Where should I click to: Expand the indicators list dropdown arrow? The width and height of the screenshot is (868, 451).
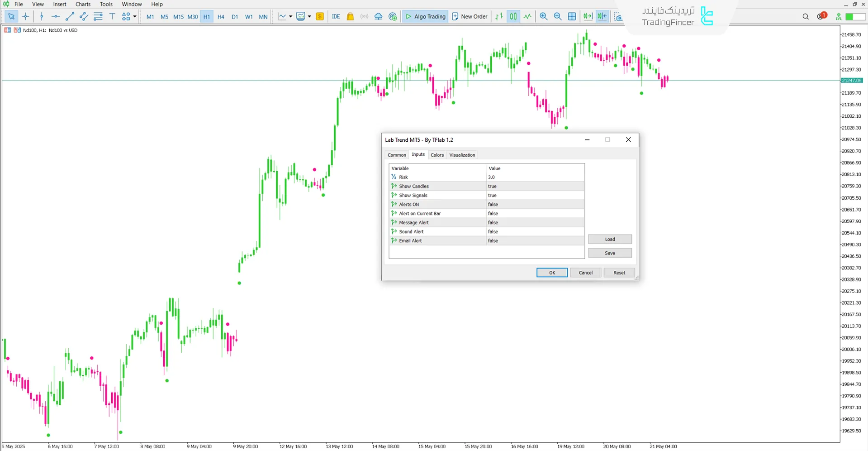tap(290, 17)
